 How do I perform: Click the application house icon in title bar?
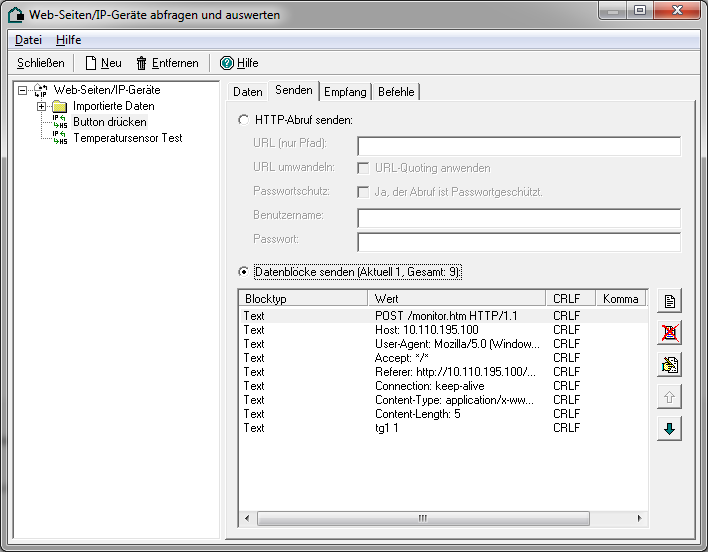pos(16,15)
